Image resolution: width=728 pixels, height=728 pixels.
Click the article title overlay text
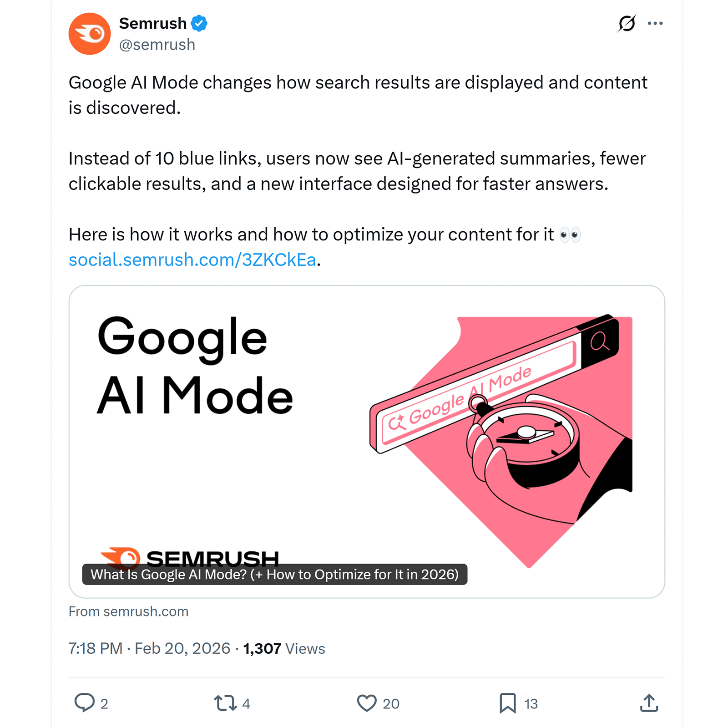point(275,574)
